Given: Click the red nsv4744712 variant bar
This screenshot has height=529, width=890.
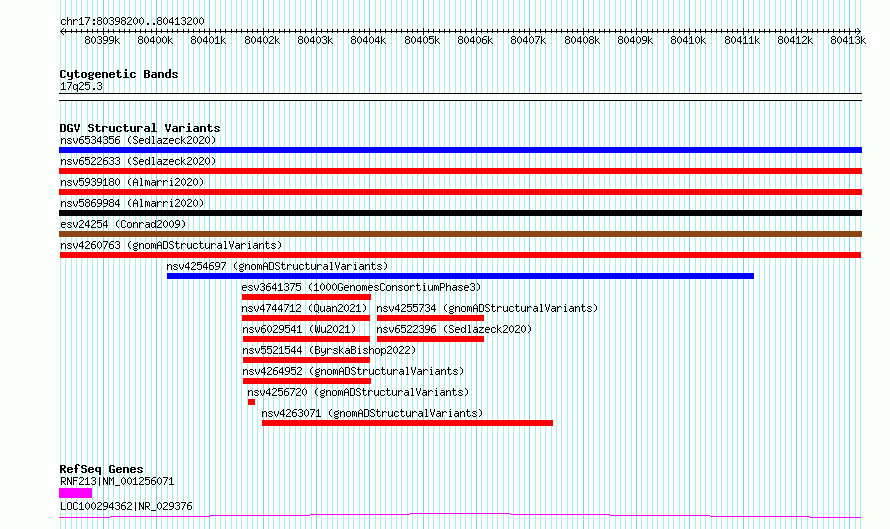Looking at the screenshot, I should (306, 318).
